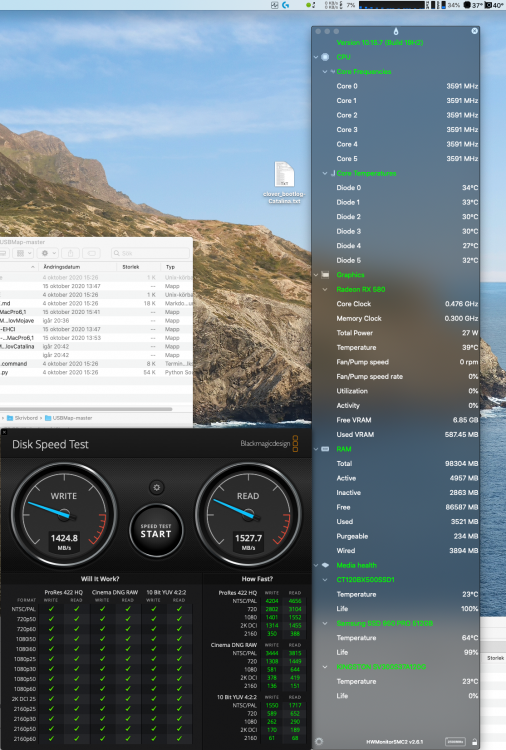Image resolution: width=506 pixels, height=750 pixels.
Task: Click the Graphics card icon
Action: click(x=325, y=275)
